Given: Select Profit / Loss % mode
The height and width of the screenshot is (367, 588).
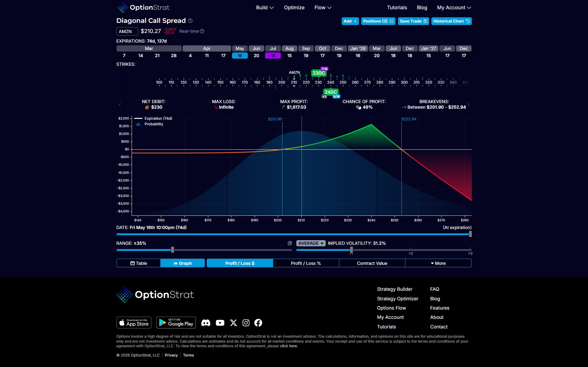Looking at the screenshot, I should click(306, 263).
